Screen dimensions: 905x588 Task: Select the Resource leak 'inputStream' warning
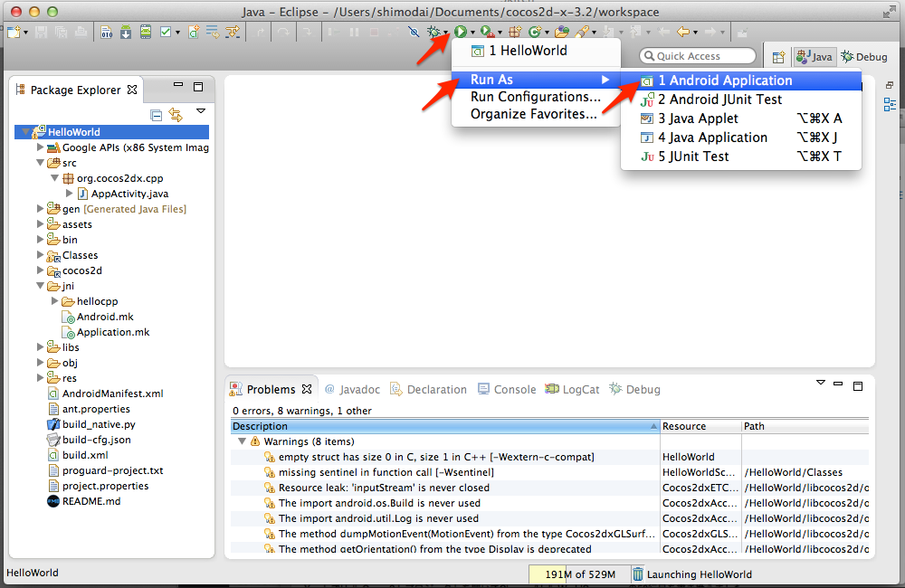[384, 488]
